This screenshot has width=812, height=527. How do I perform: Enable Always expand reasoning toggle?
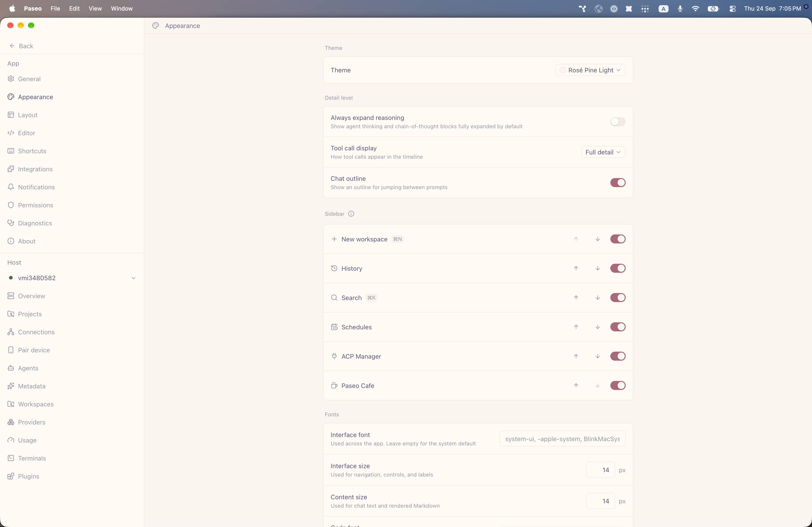pyautogui.click(x=618, y=122)
